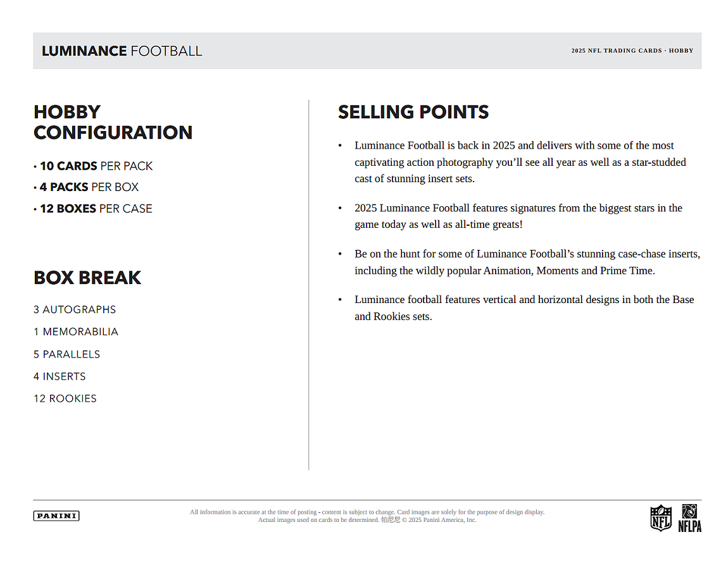
Task: Click the 4 Packs Per Box line
Action: pos(86,187)
